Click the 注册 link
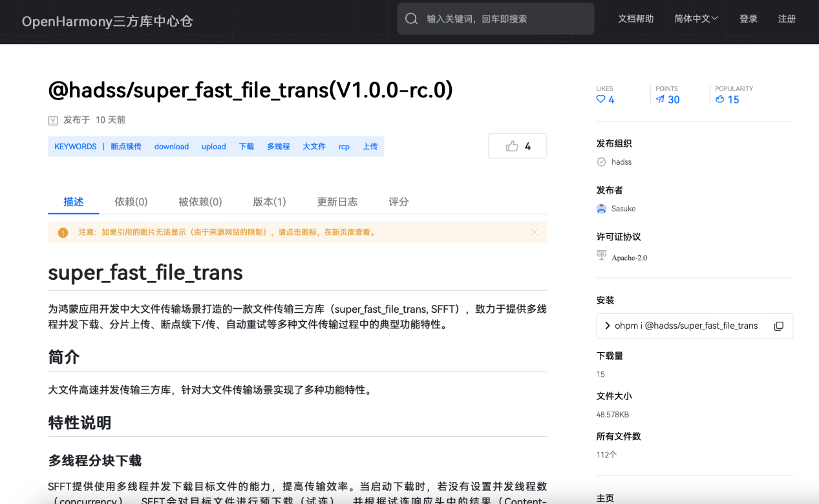This screenshot has width=819, height=504. 787,19
